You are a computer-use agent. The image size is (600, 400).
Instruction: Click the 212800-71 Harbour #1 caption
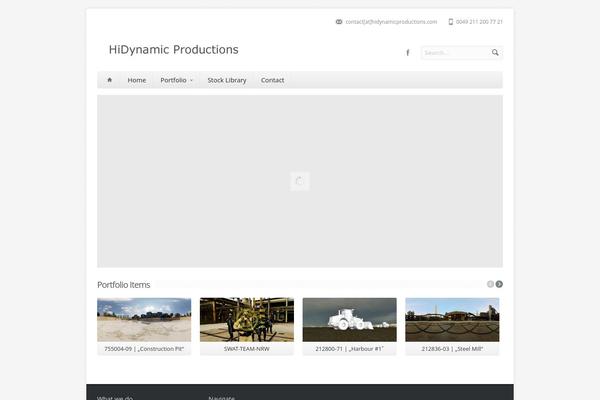(x=349, y=349)
